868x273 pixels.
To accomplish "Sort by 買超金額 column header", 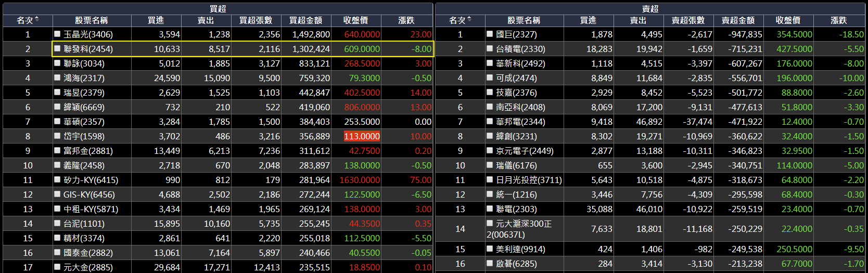I will 305,20.
